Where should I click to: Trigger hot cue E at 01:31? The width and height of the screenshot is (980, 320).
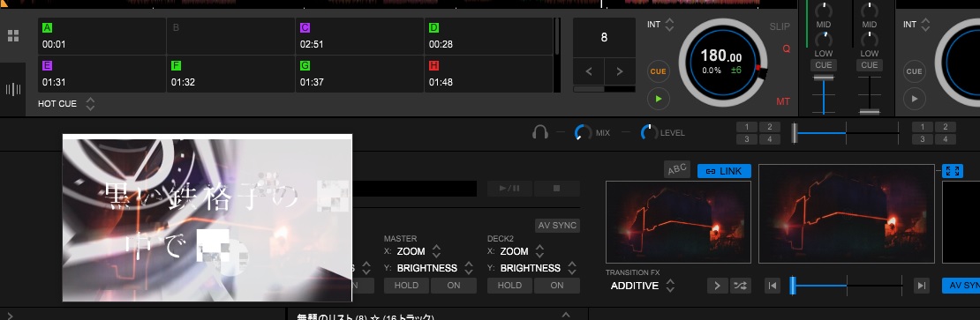pos(102,73)
